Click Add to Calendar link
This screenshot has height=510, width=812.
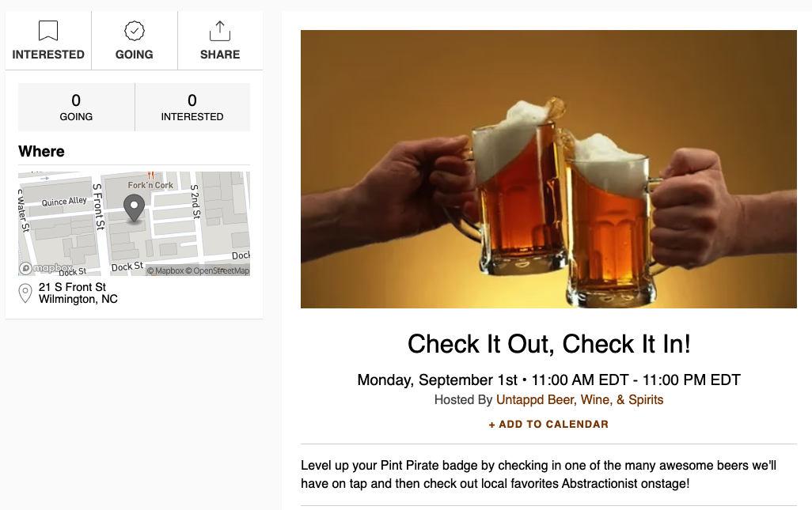pyautogui.click(x=548, y=424)
